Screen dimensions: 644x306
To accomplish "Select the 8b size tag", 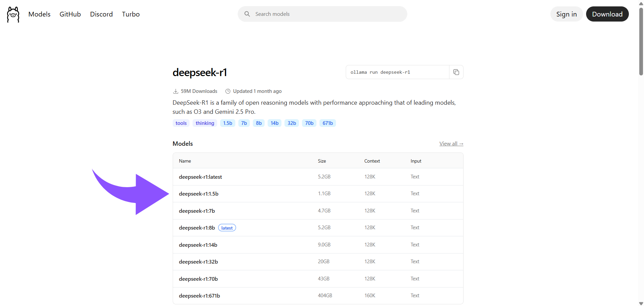I will [x=259, y=123].
